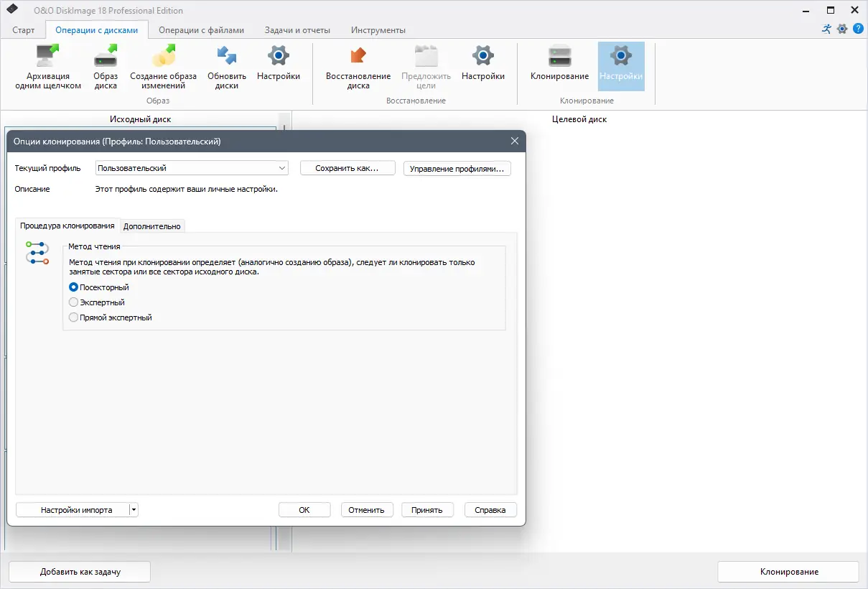
Task: Click the profile description text
Action: pyautogui.click(x=187, y=190)
